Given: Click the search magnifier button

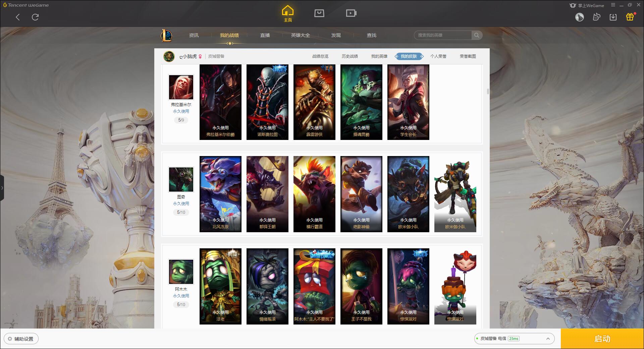Looking at the screenshot, I should click(x=476, y=35).
